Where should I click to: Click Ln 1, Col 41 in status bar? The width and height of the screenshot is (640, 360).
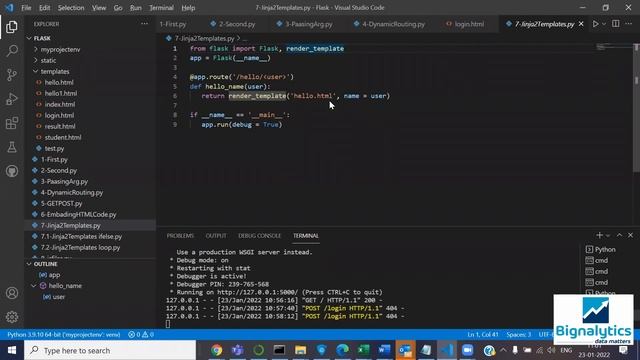(483, 334)
